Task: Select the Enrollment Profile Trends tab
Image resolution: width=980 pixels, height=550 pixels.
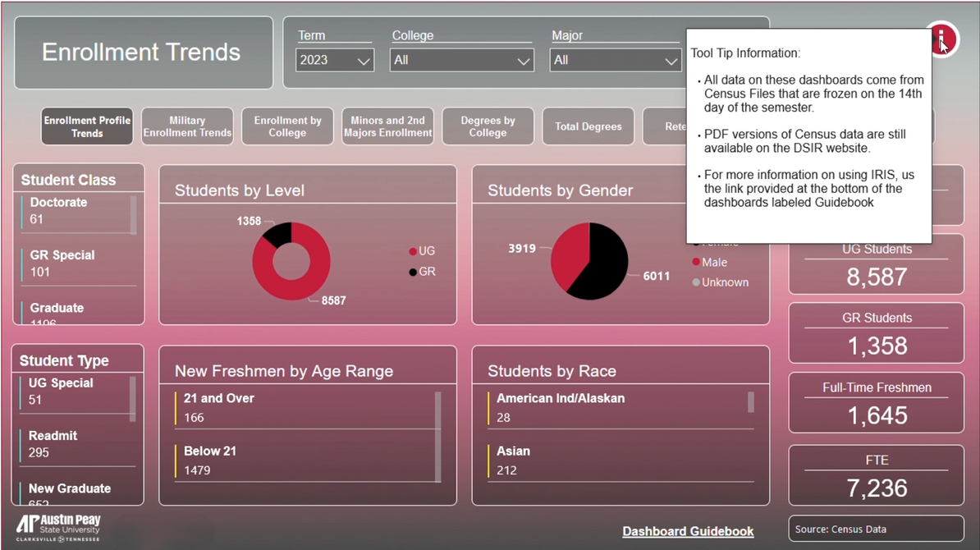Action: pyautogui.click(x=87, y=126)
